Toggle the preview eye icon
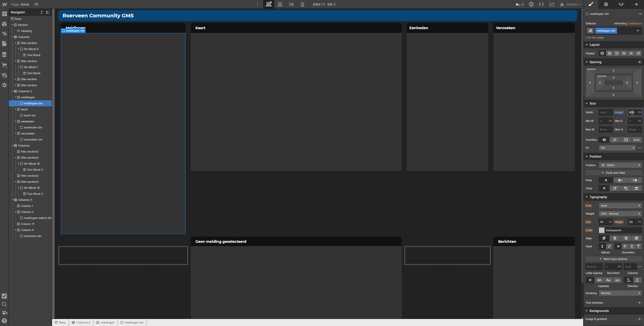The height and width of the screenshot is (326, 644). [x=36, y=4]
